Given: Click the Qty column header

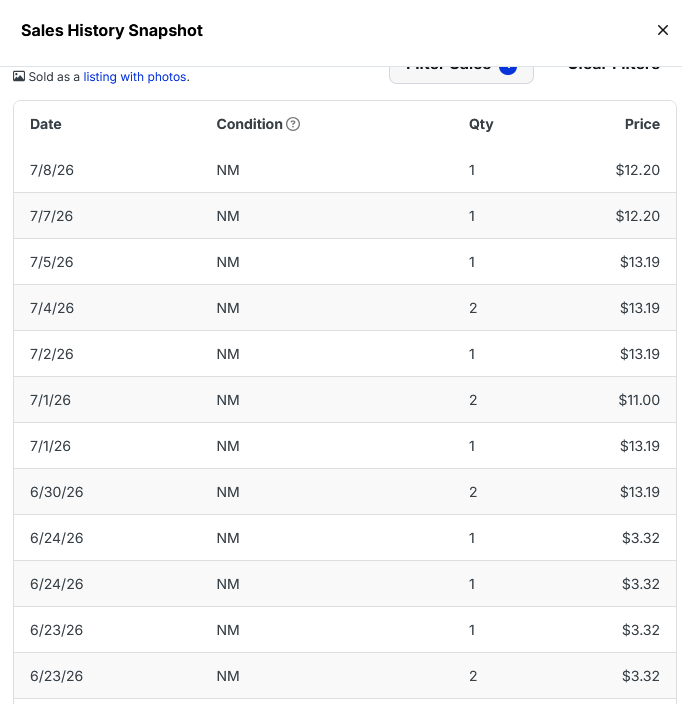Looking at the screenshot, I should click(481, 124).
